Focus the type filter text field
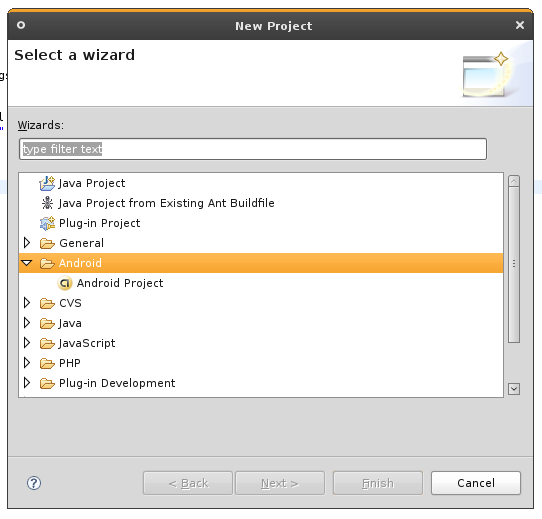 coord(253,149)
